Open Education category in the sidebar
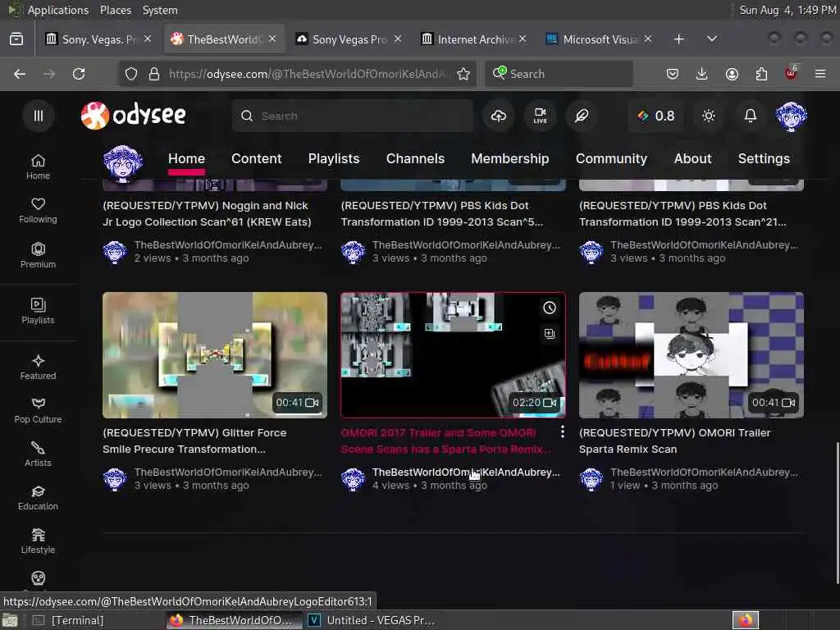 38,498
